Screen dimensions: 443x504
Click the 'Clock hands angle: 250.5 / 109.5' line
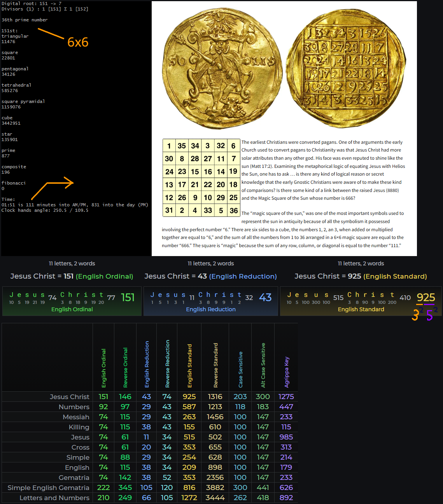coord(45,210)
